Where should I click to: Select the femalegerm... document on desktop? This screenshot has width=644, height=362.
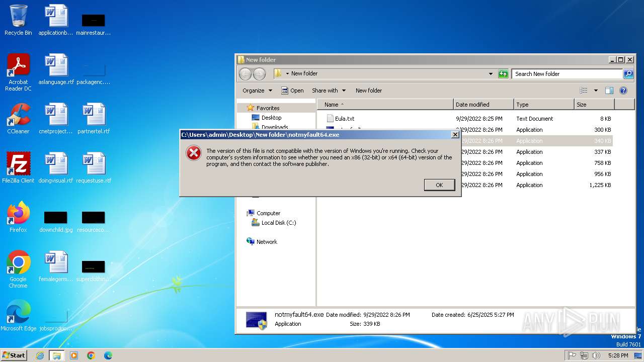[x=56, y=266]
